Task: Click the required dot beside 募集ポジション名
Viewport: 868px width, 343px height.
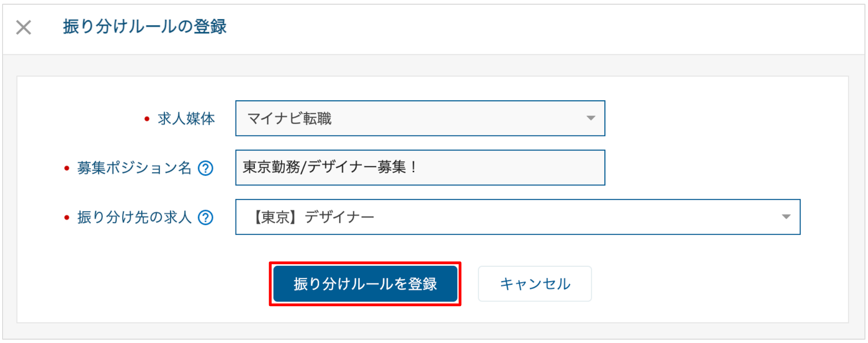Action: (x=67, y=168)
